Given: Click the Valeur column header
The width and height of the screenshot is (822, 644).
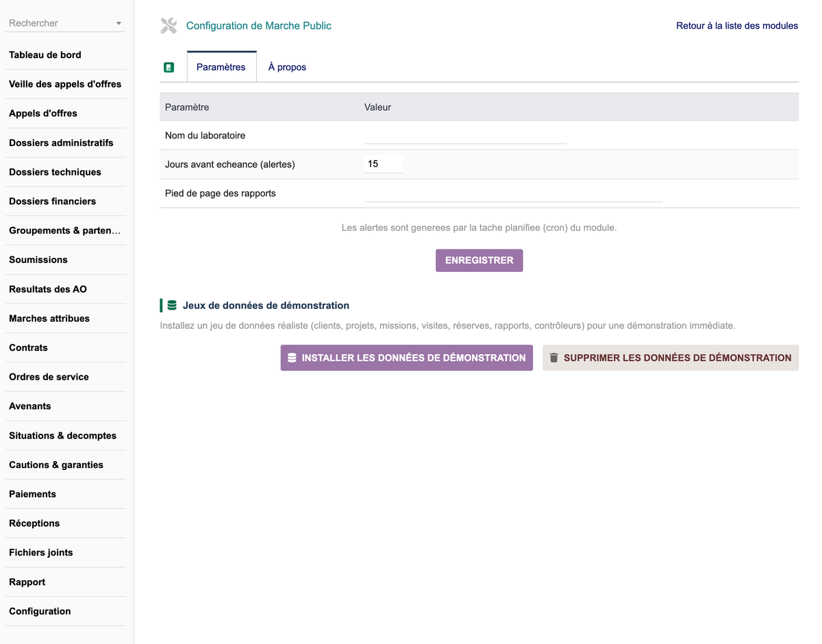Looking at the screenshot, I should coord(377,108).
